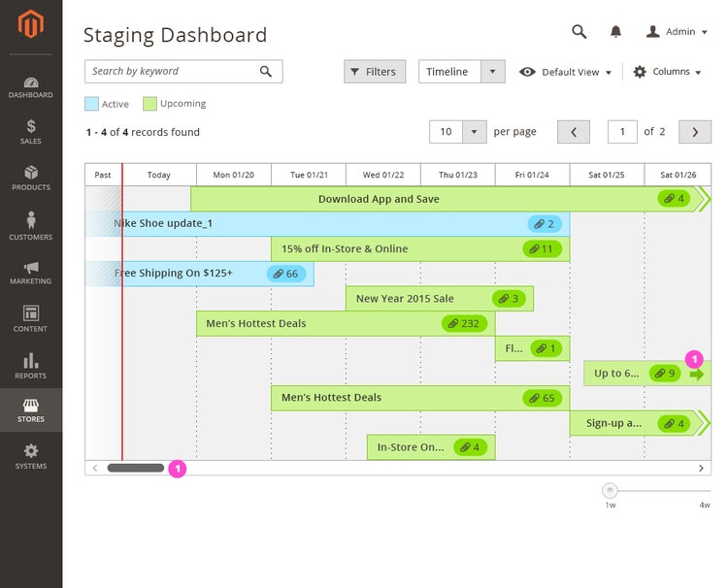Click the timeline zoom slider handle
The image size is (728, 588).
point(610,490)
